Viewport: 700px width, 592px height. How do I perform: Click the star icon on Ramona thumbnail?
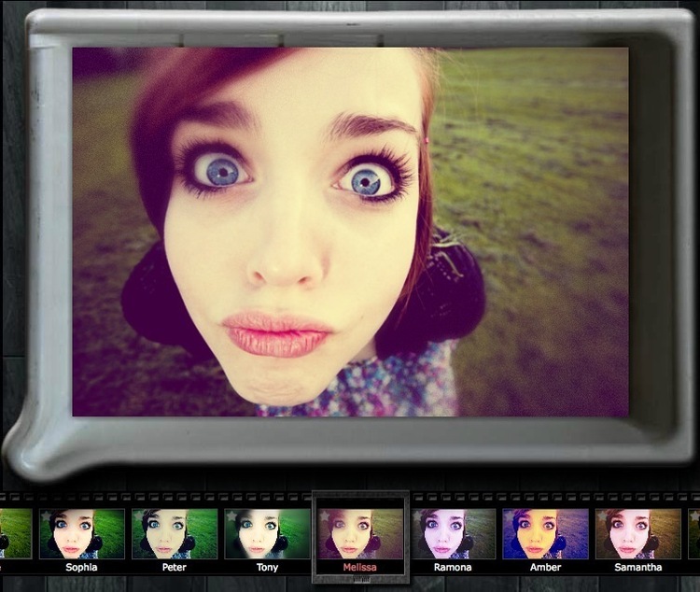point(417,516)
